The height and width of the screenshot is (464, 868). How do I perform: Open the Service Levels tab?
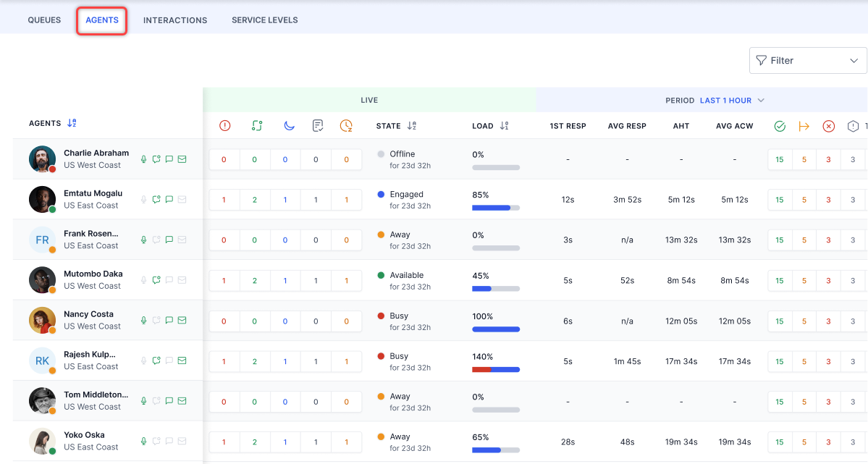click(264, 20)
